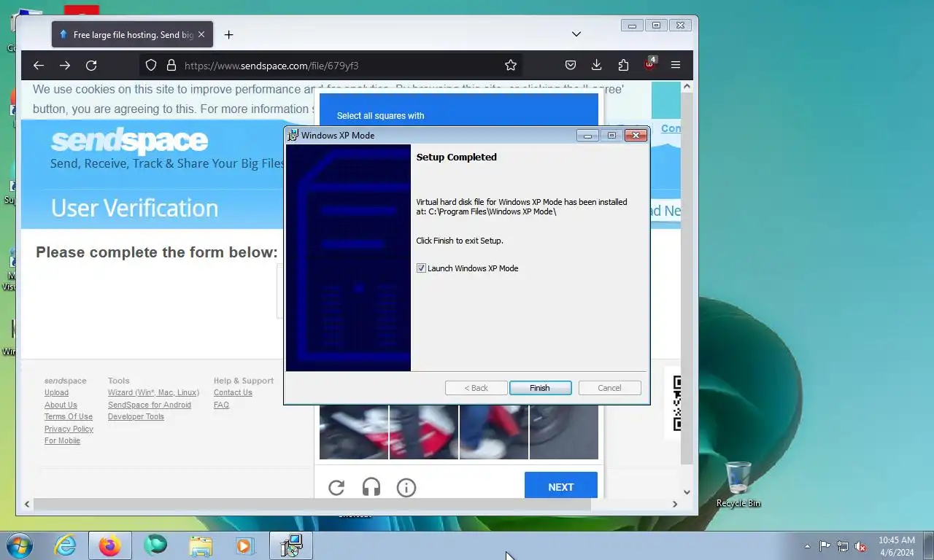Expand the list all tabs dropdown
Screen dimensions: 934x560
click(x=576, y=34)
